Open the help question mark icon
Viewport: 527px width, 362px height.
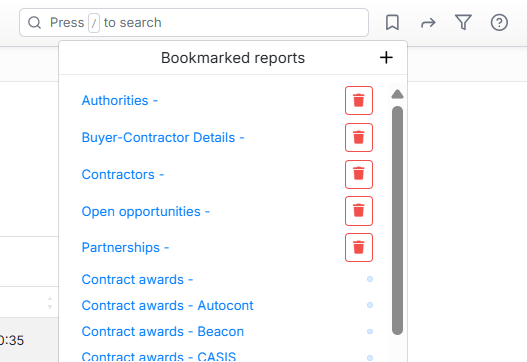tap(499, 23)
